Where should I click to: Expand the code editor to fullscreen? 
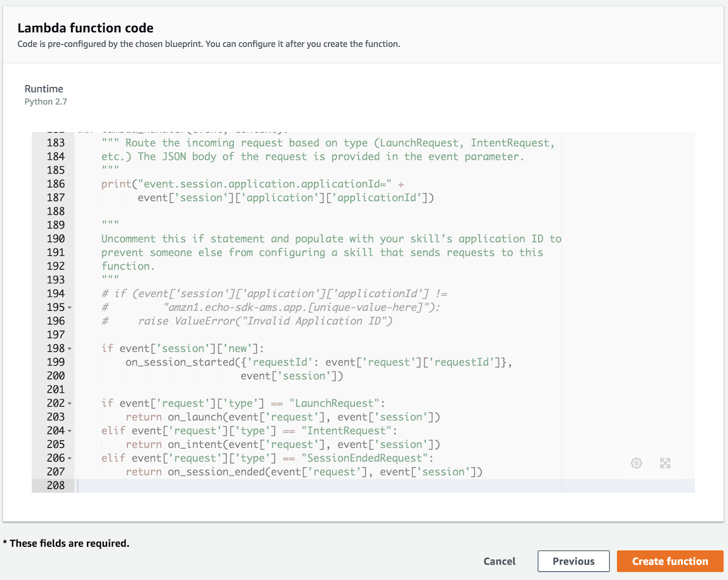click(x=666, y=463)
